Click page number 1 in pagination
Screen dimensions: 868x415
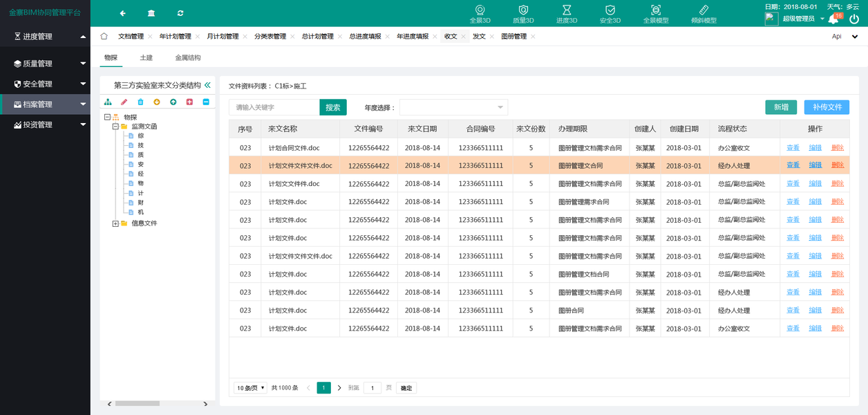click(x=323, y=388)
